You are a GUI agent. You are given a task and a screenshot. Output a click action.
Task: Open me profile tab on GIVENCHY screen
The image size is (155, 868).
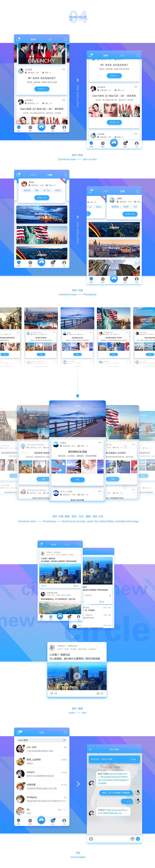point(64,128)
